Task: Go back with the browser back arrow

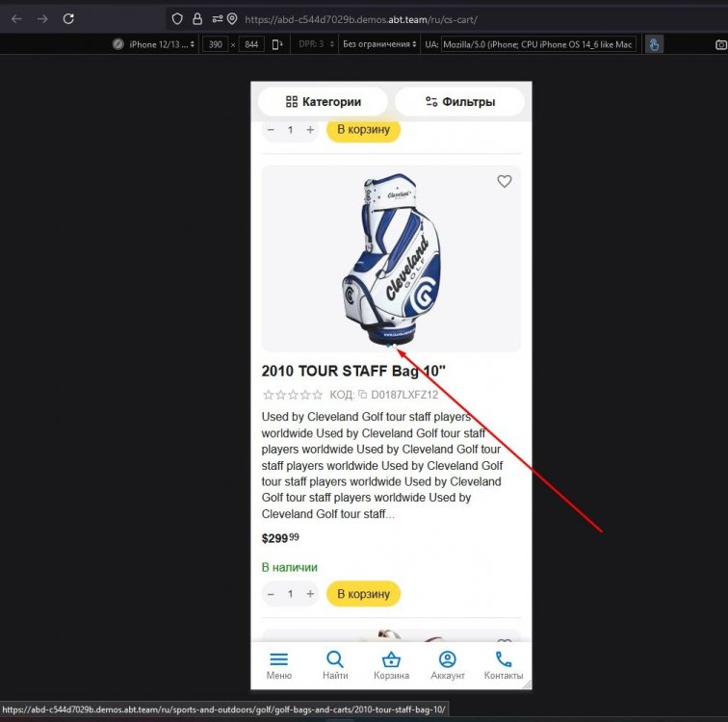Action: pyautogui.click(x=16, y=19)
